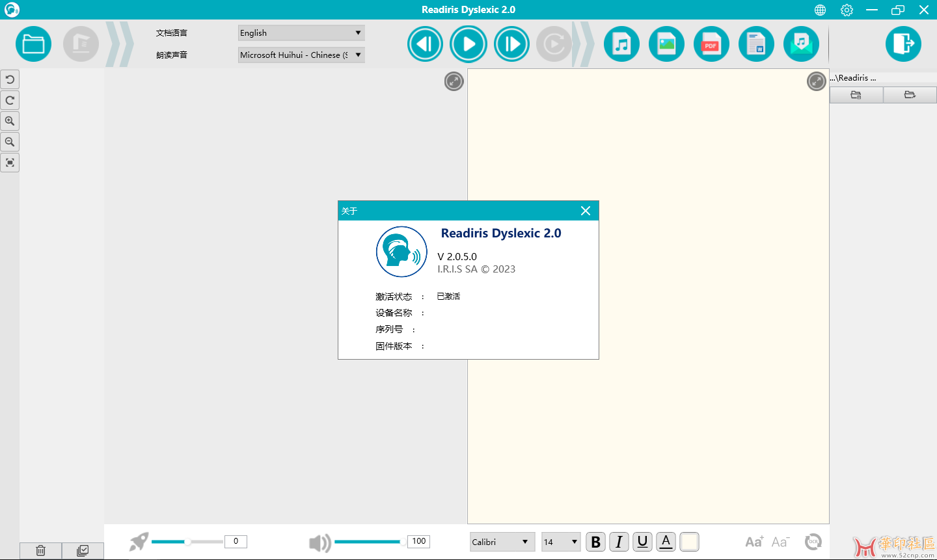The height and width of the screenshot is (560, 937).
Task: Click the exit door icon
Action: point(903,44)
